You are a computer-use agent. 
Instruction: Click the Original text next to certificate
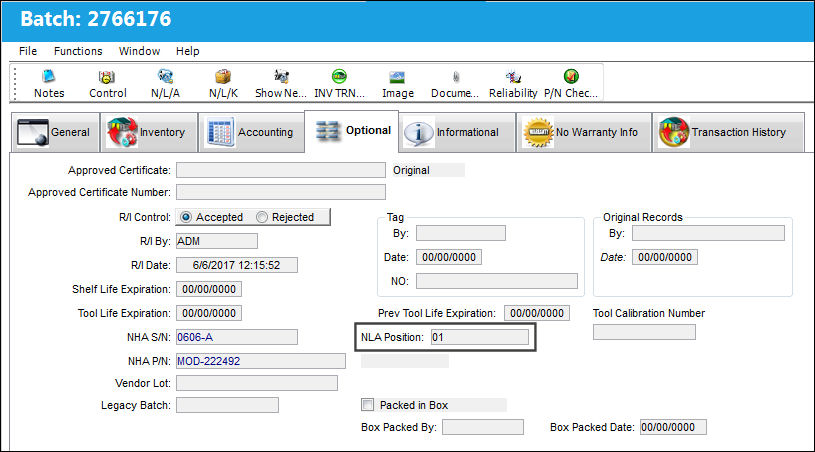(411, 170)
